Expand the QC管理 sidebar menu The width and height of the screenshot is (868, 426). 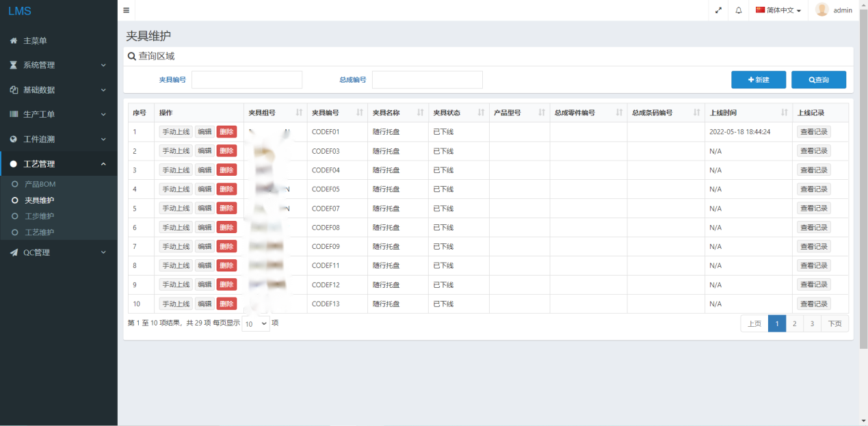click(58, 253)
